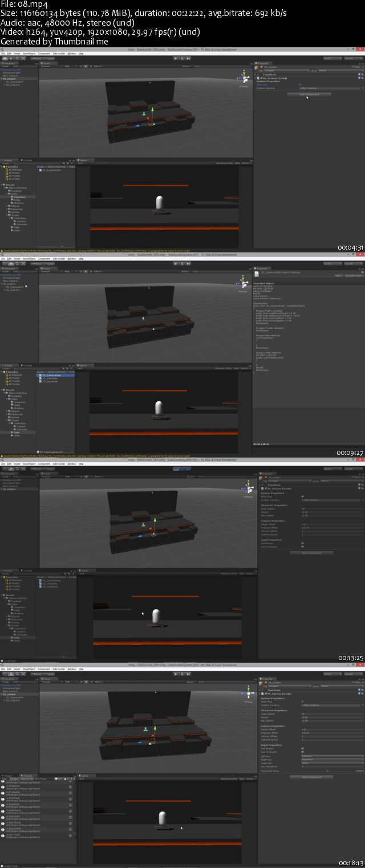Open Right Key dropdown in 00:18:13 frame
The height and width of the screenshot is (868, 365).
pos(332,759)
